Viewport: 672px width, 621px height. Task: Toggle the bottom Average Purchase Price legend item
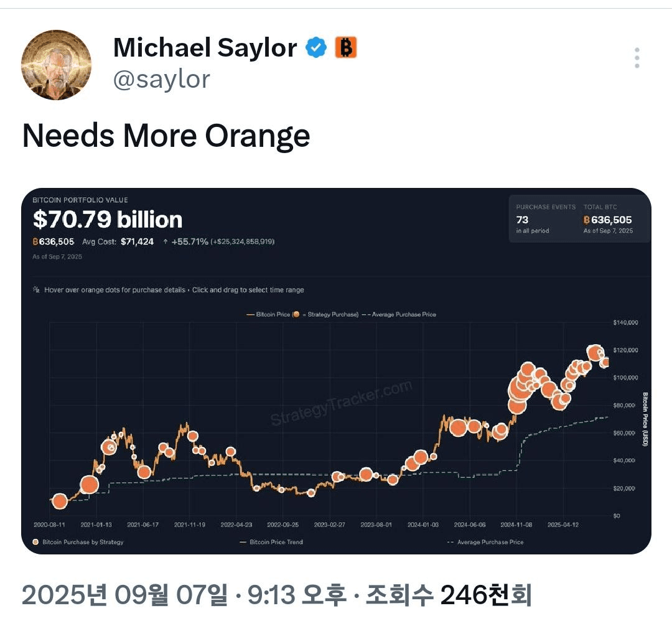tap(485, 542)
